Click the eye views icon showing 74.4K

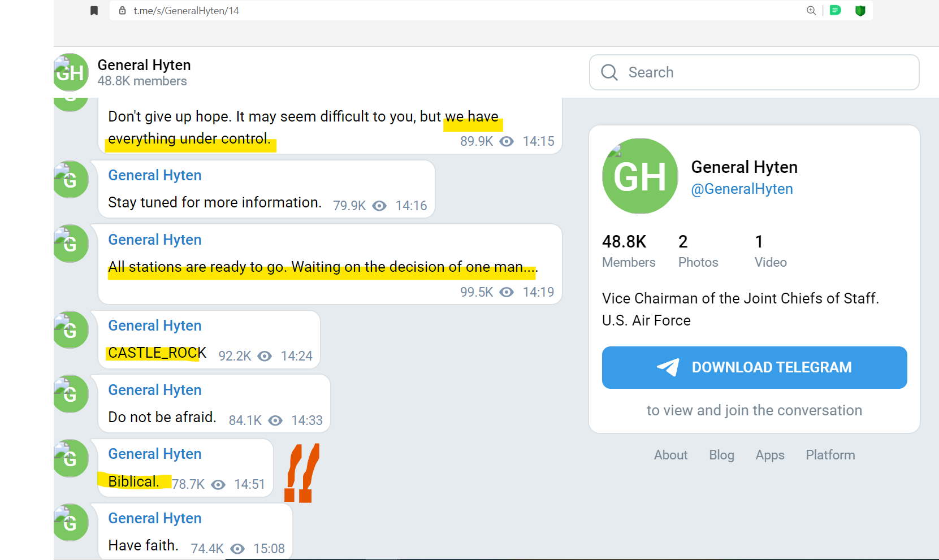[x=238, y=549]
